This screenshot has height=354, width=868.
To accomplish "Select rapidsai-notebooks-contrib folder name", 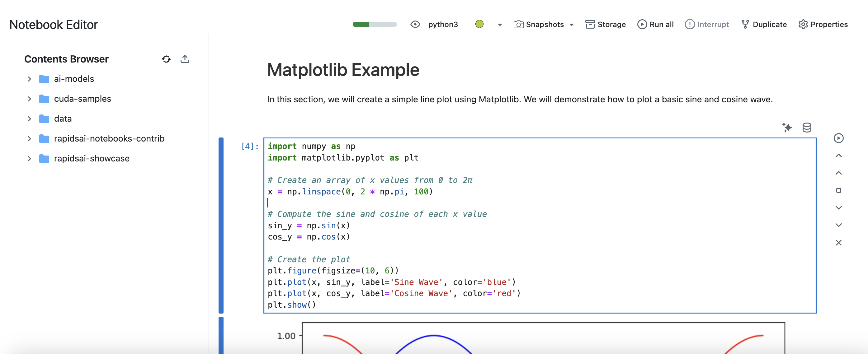I will [109, 138].
